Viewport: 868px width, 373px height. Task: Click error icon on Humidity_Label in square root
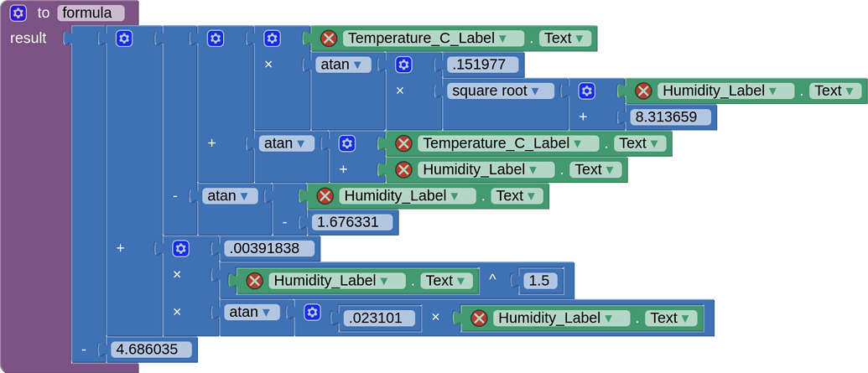(x=643, y=91)
